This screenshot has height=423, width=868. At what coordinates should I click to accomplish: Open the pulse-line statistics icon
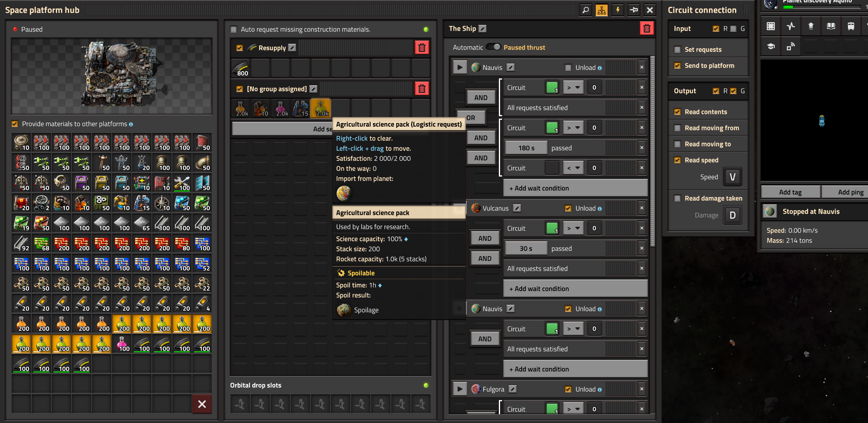pos(791,26)
